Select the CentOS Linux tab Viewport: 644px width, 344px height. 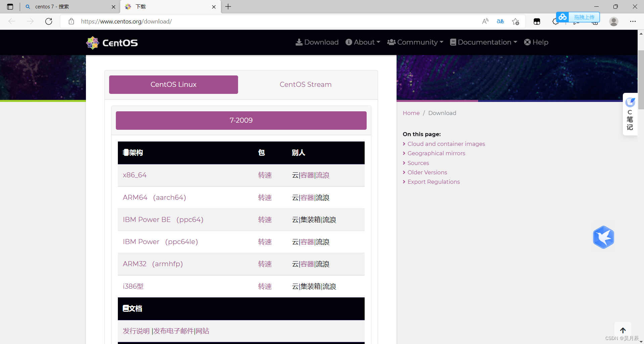point(174,84)
